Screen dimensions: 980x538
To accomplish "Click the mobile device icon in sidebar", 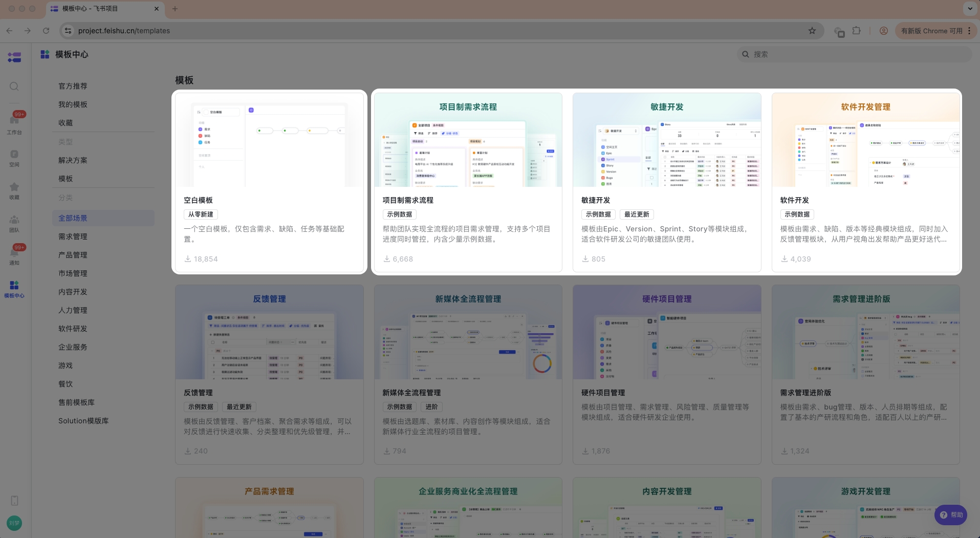I will point(14,501).
